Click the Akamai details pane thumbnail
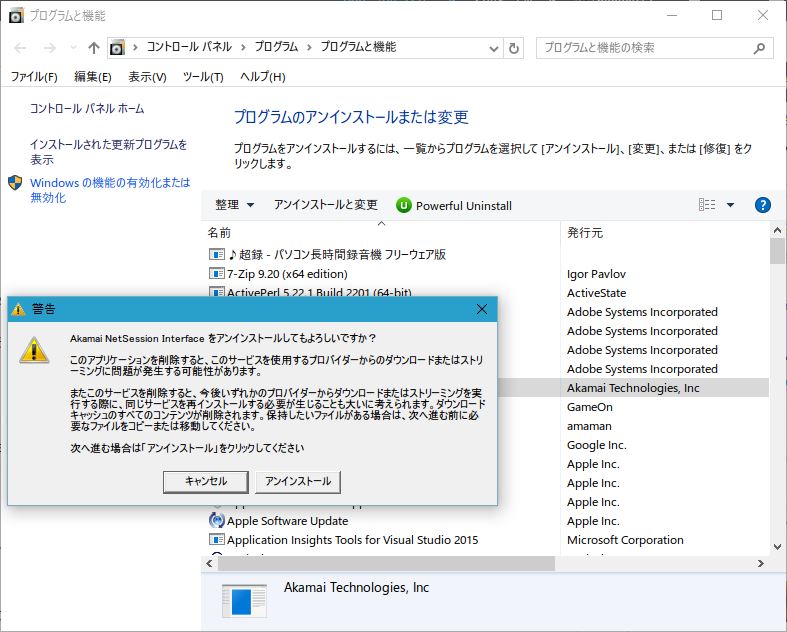The image size is (787, 632). (x=244, y=600)
